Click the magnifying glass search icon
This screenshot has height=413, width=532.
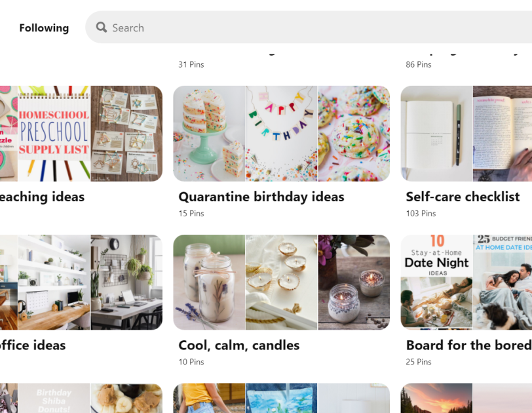[x=101, y=27]
